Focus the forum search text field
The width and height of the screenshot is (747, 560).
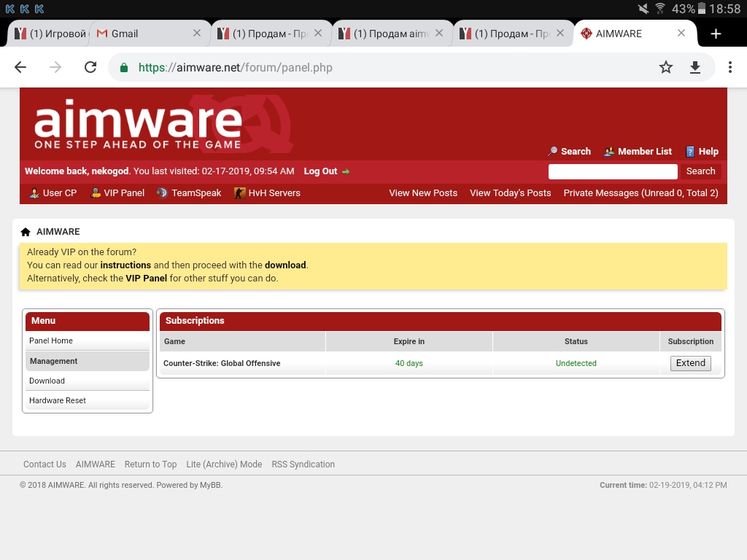coord(613,171)
